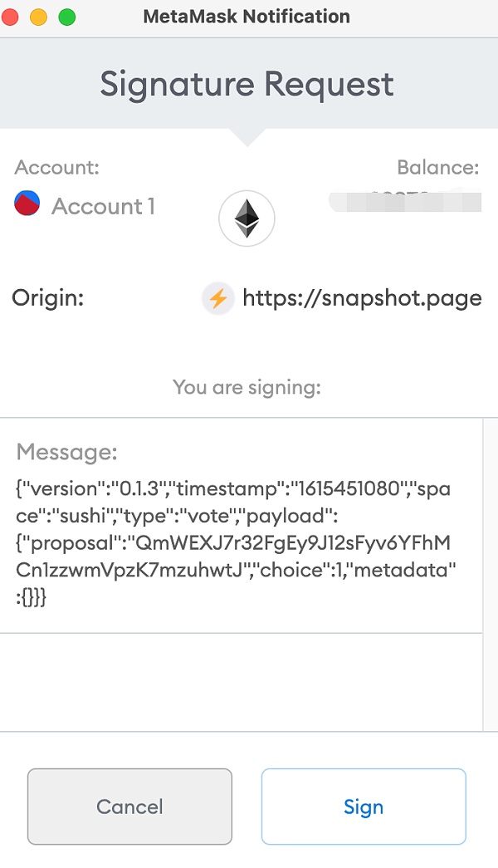Select the Account 1 name
This screenshot has width=498, height=868.
[103, 206]
